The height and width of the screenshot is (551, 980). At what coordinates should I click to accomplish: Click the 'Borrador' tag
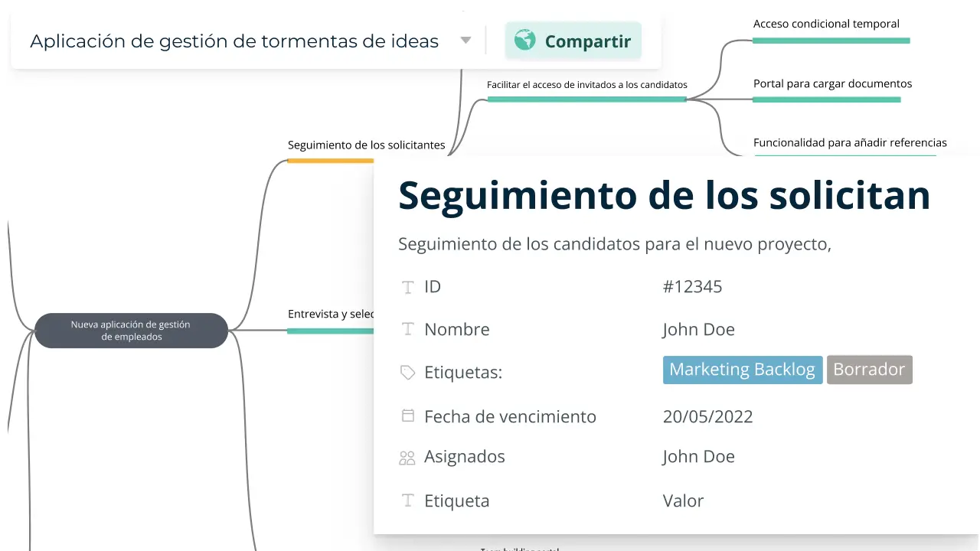coord(870,370)
